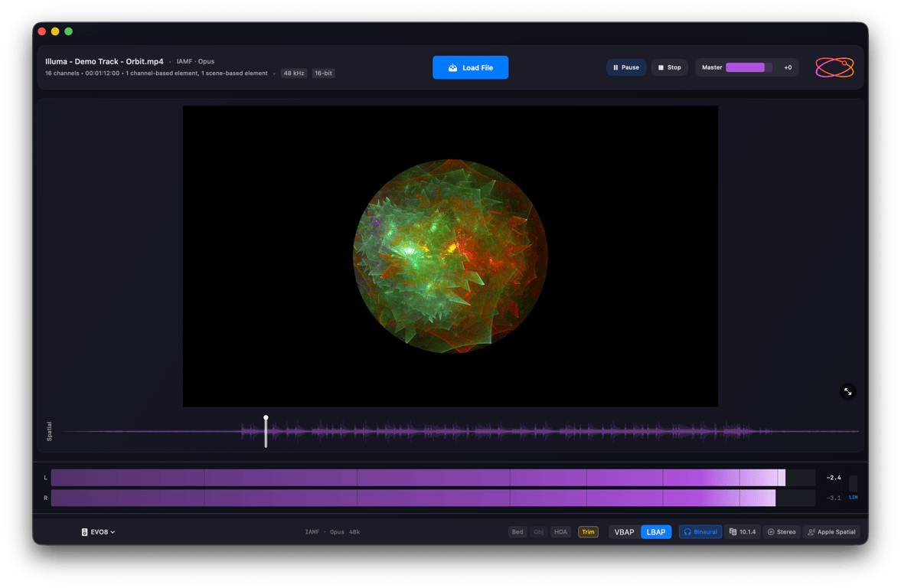Click the video visualization sphere

(x=450, y=256)
